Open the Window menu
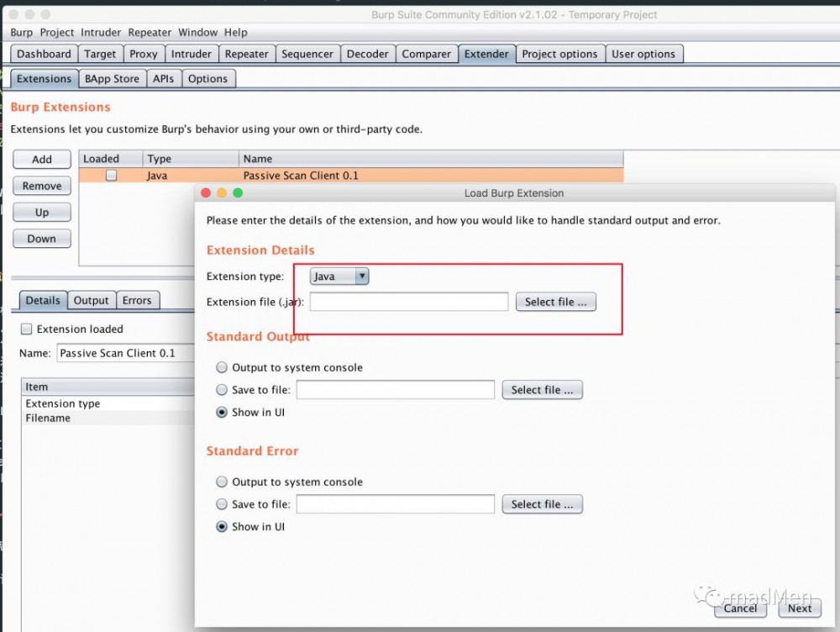 197,33
